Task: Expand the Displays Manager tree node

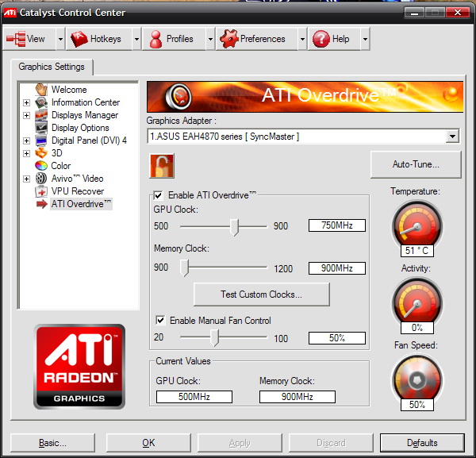Action: tap(27, 115)
